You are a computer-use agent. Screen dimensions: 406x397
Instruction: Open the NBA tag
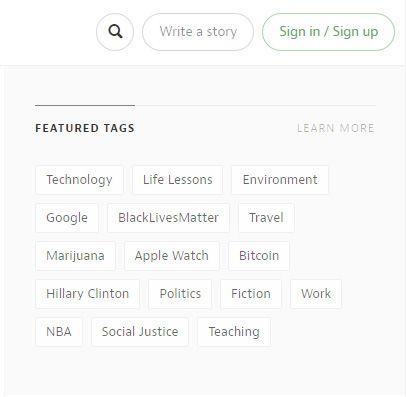[59, 332]
